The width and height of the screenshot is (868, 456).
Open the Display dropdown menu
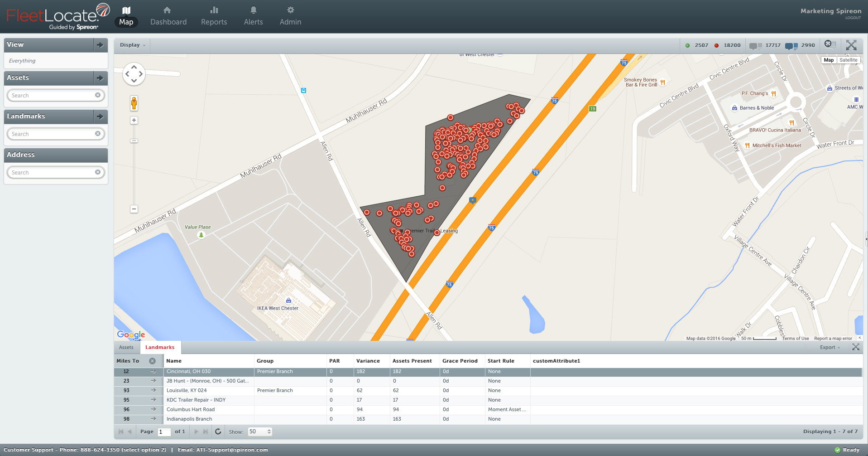tap(133, 45)
